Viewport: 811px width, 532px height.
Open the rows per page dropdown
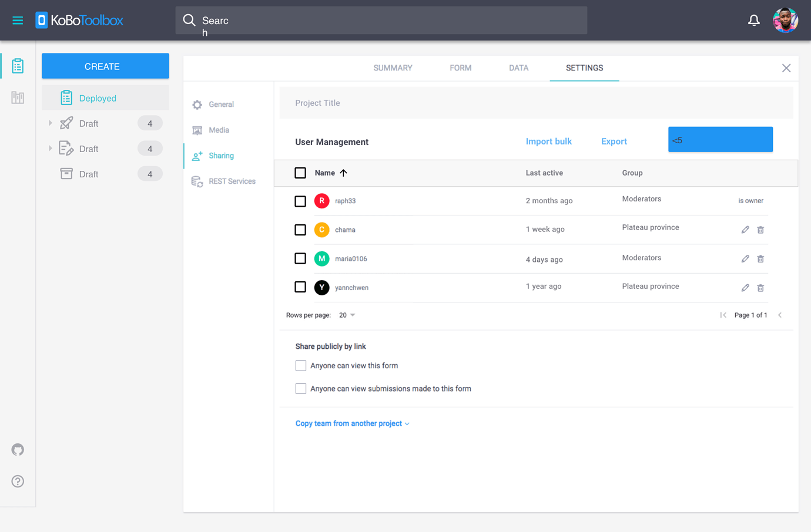point(347,315)
